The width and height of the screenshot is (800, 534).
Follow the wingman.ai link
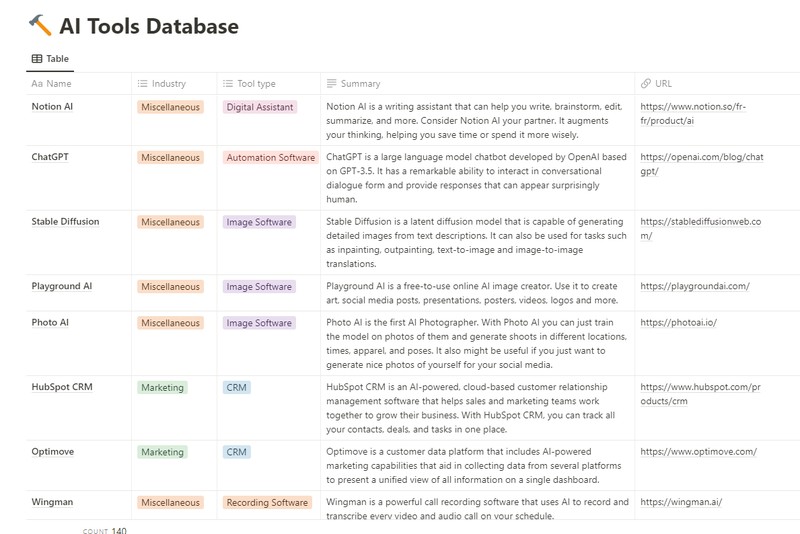(680, 502)
